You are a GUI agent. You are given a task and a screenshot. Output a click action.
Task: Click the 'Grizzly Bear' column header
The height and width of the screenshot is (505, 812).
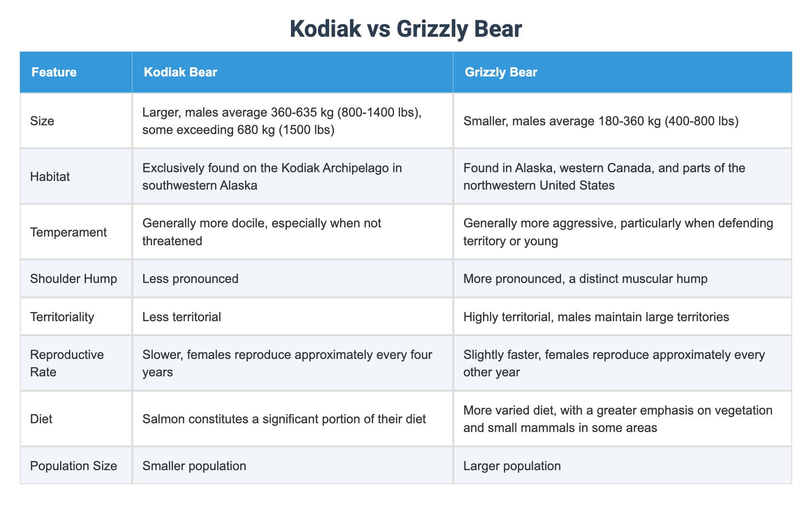pyautogui.click(x=501, y=72)
